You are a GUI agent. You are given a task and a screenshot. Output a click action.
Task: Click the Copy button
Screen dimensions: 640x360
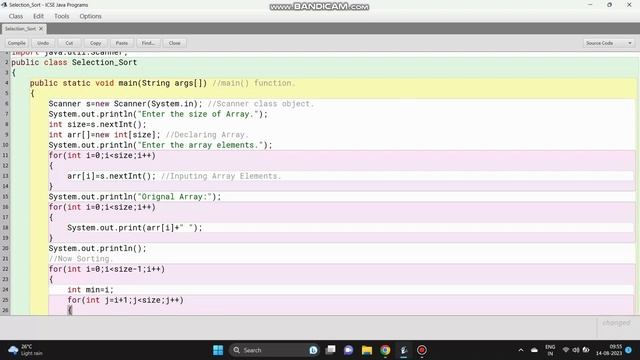tap(96, 43)
